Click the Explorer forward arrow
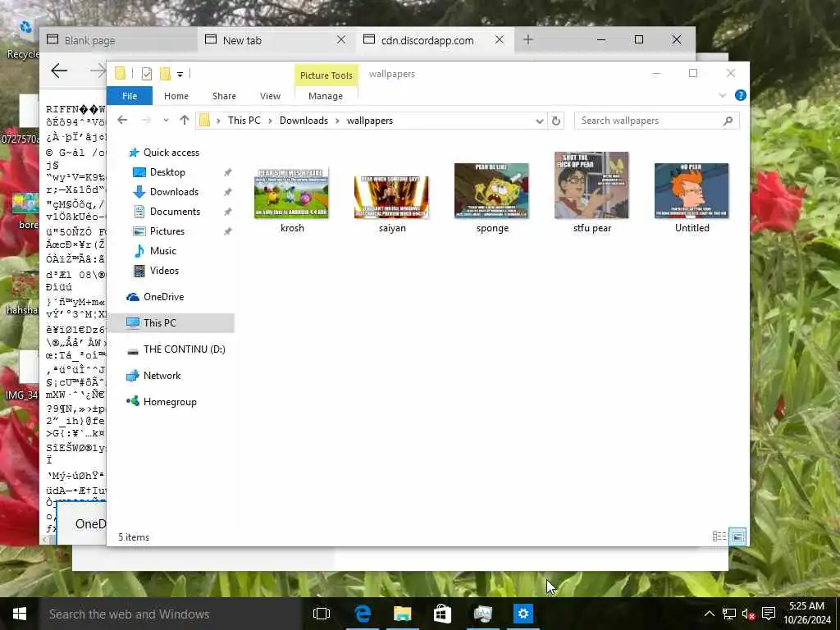This screenshot has height=630, width=840. (146, 120)
